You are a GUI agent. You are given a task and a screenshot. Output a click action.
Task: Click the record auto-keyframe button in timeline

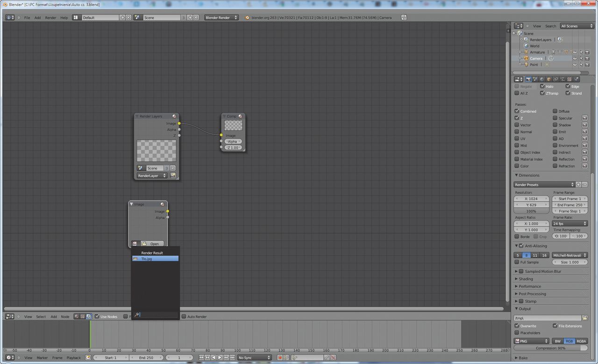pos(280,358)
